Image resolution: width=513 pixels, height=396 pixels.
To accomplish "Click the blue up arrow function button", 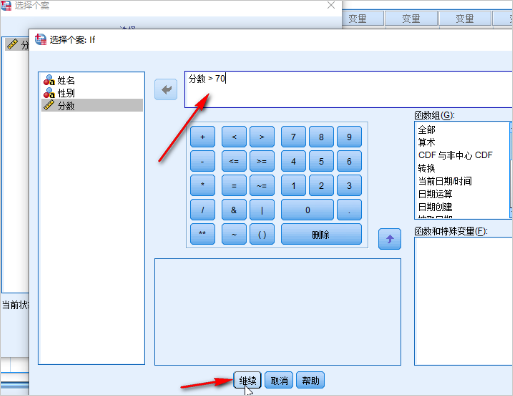I will pos(389,239).
